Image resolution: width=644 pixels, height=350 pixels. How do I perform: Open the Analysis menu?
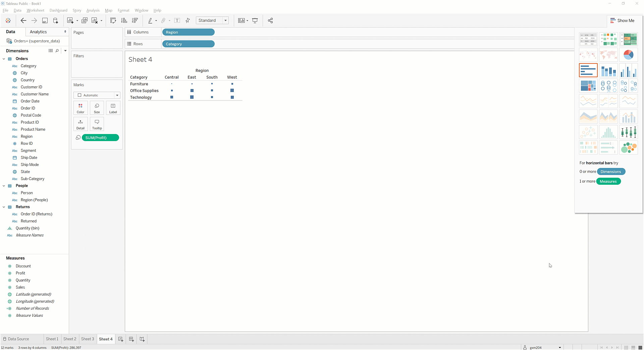93,10
